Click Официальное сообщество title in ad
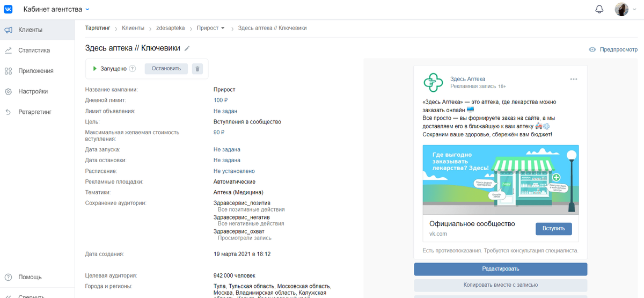The height and width of the screenshot is (298, 644). 472,224
